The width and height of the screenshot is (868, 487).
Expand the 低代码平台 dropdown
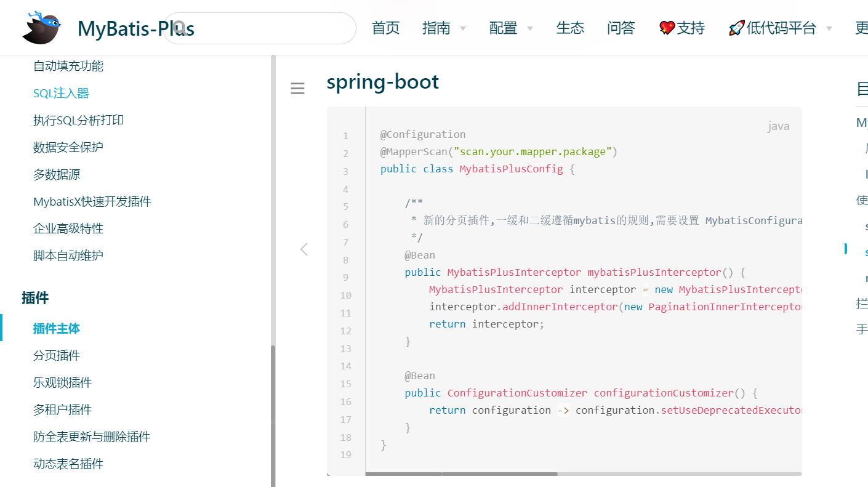pos(780,28)
